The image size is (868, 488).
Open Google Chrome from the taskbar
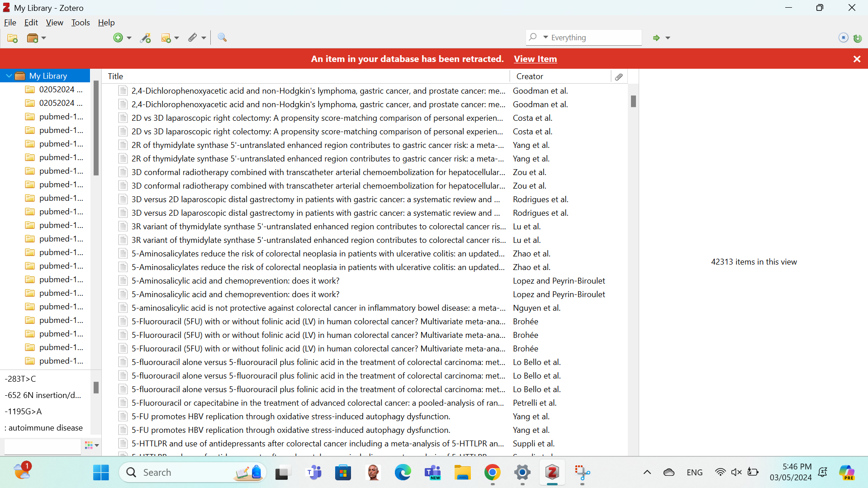(x=492, y=473)
